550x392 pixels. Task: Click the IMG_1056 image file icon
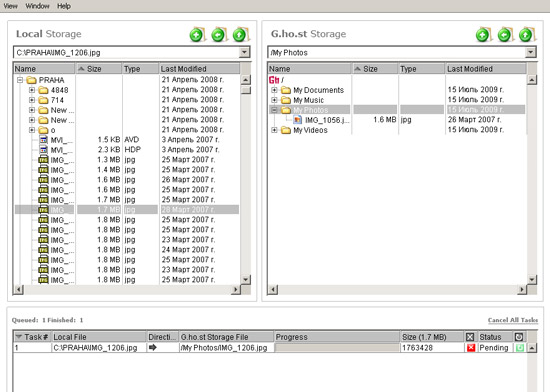pyautogui.click(x=297, y=120)
